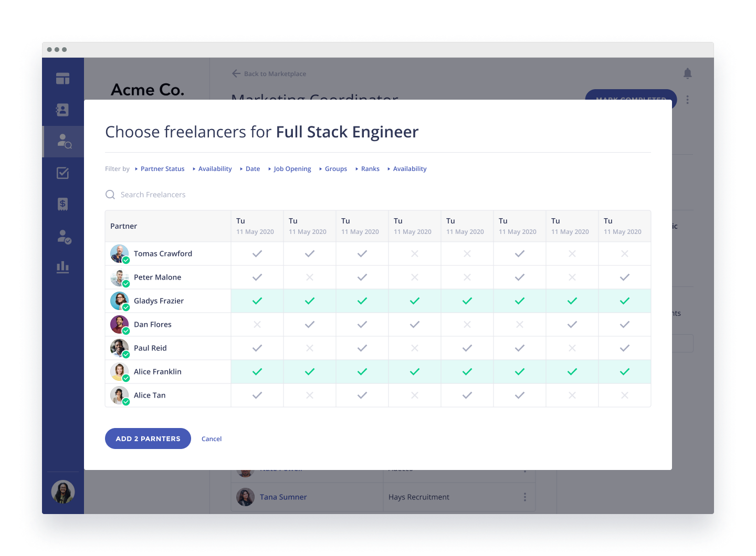Select the find-freelancer search sidebar icon
The height and width of the screenshot is (556, 756).
click(64, 142)
